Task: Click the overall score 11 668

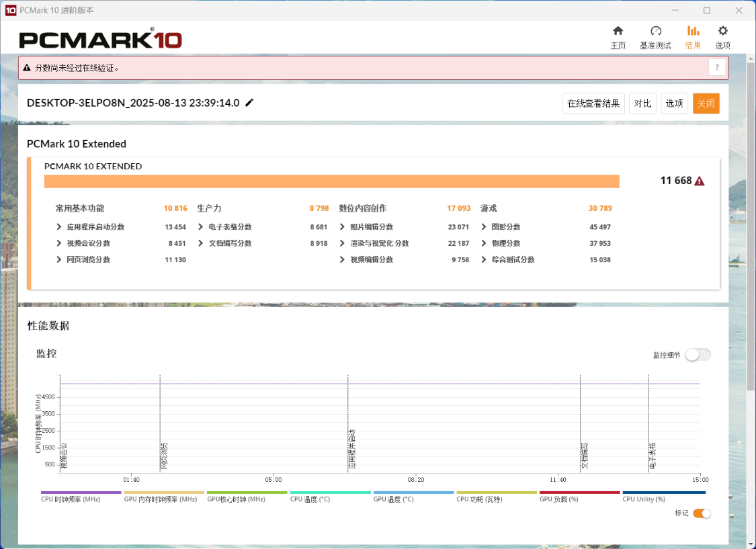Action: [676, 181]
